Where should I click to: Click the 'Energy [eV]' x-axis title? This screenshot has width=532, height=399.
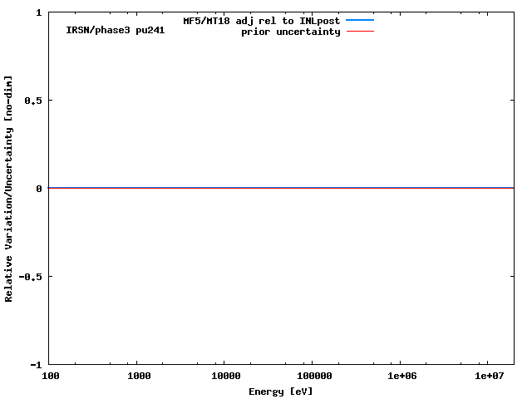281,391
